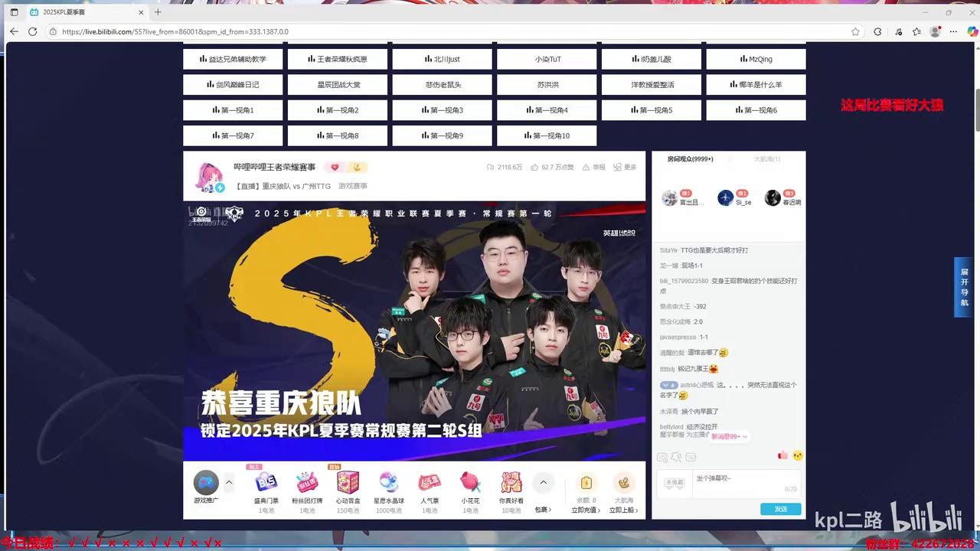This screenshot has width=980, height=551.
Task: Switch to 第一视角1 stream
Action: (x=233, y=110)
